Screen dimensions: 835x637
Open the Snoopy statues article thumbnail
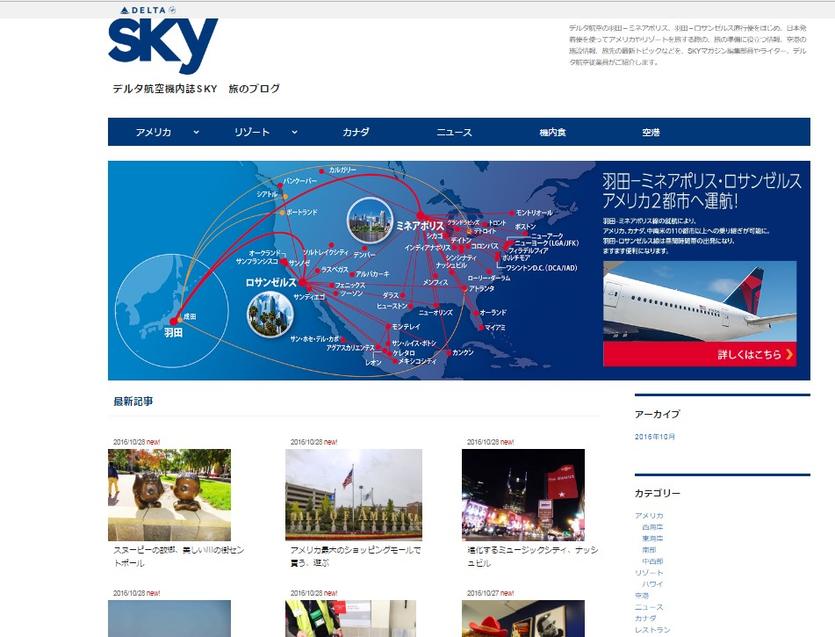(169, 494)
